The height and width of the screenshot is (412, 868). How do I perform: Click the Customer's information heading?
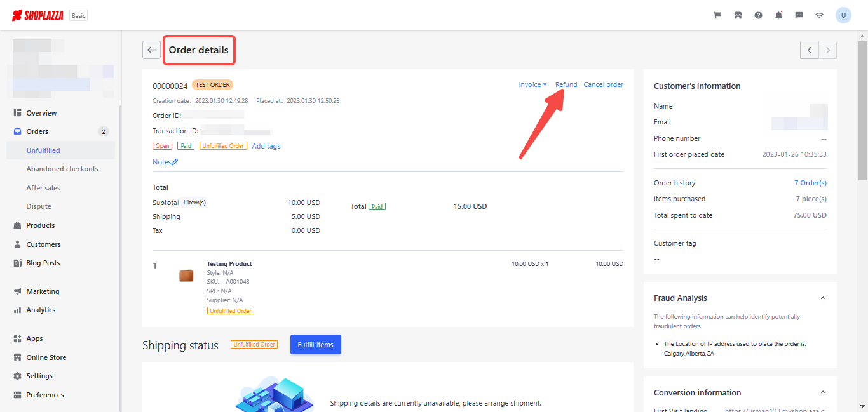(x=697, y=86)
